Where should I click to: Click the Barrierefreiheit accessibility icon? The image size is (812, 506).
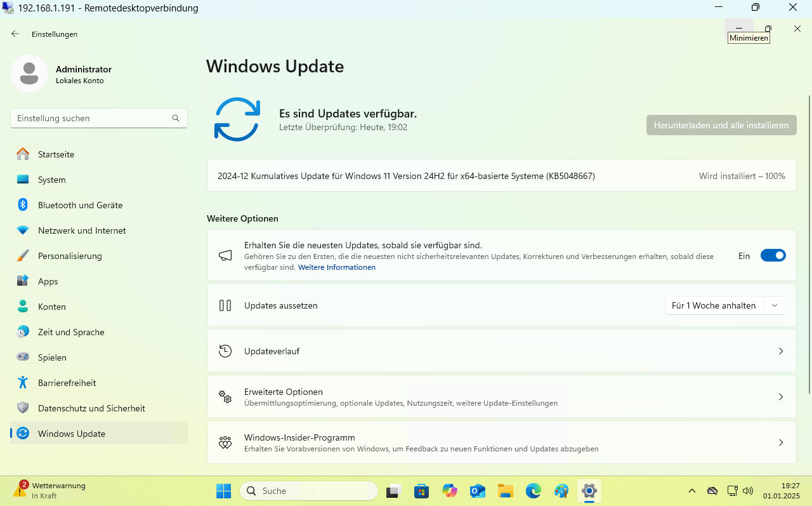[x=23, y=383]
